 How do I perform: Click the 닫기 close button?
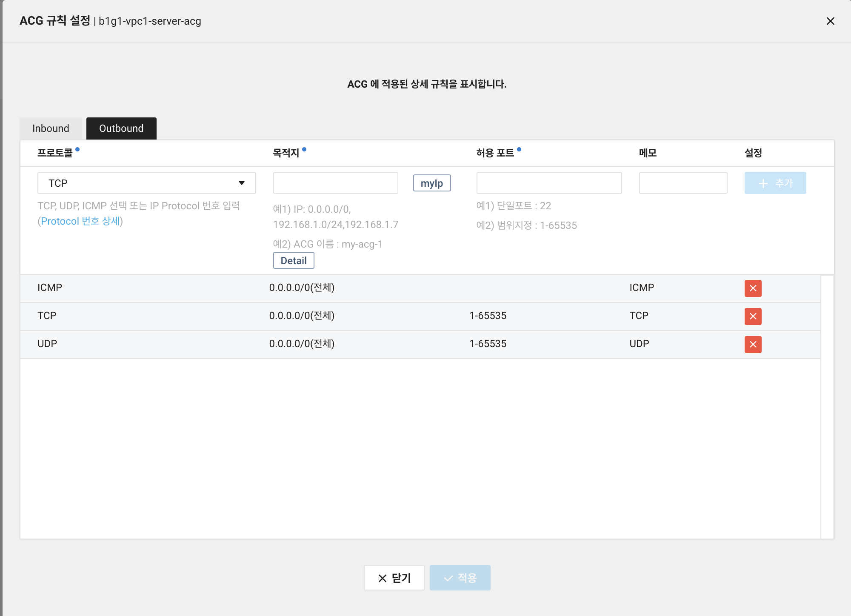pos(394,579)
